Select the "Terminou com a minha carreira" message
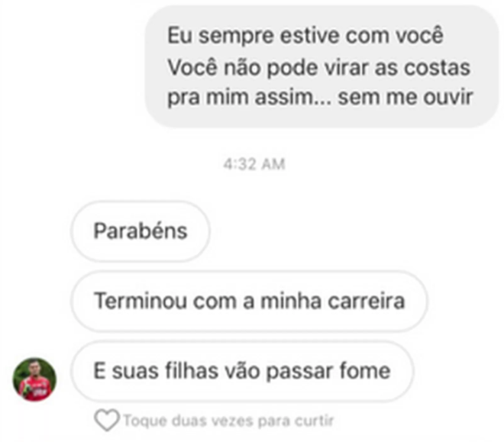Screen dimensions: 504x442 pos(249,301)
